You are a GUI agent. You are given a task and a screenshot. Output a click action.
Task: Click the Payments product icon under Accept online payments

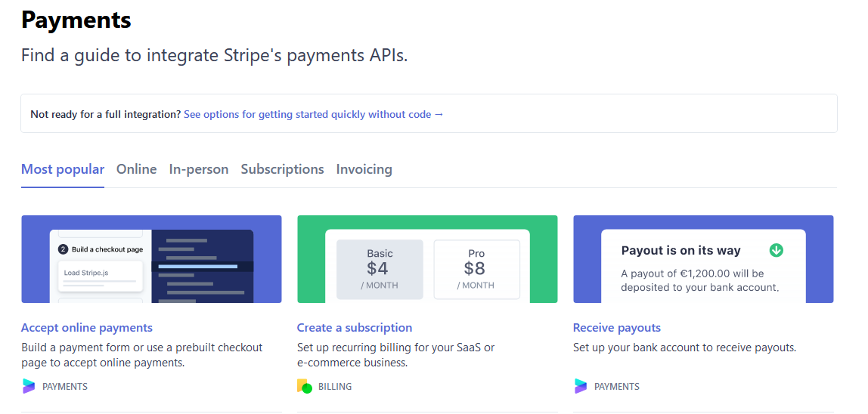(28, 386)
